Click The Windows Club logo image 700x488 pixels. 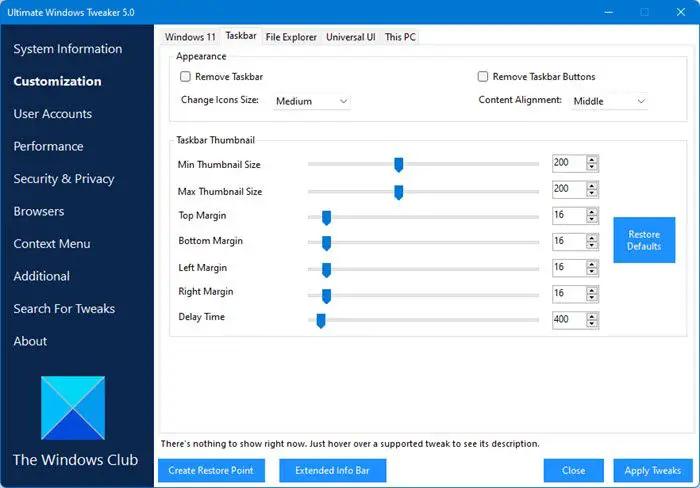pos(73,408)
